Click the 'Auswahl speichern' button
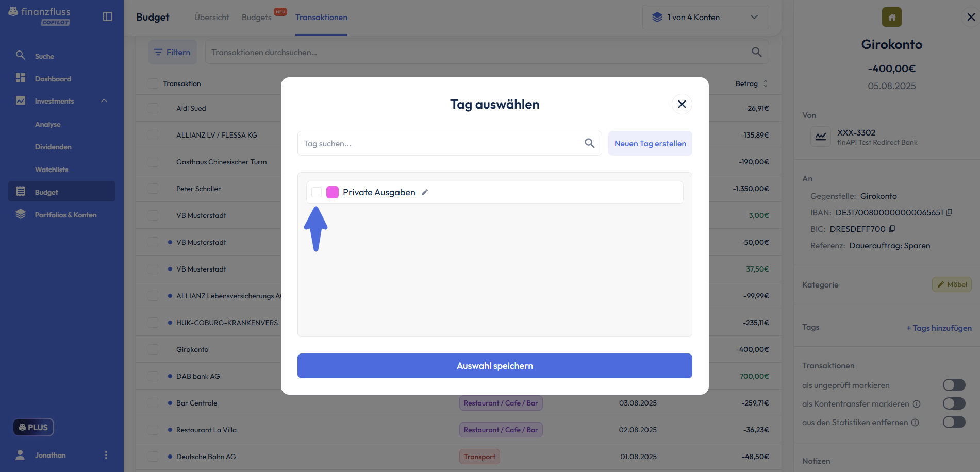 [494, 366]
